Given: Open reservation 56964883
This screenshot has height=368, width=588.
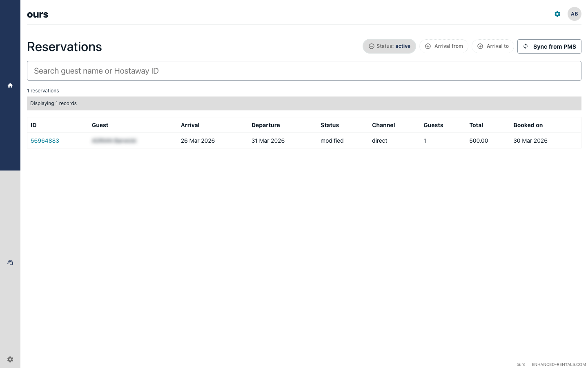Looking at the screenshot, I should 45,140.
